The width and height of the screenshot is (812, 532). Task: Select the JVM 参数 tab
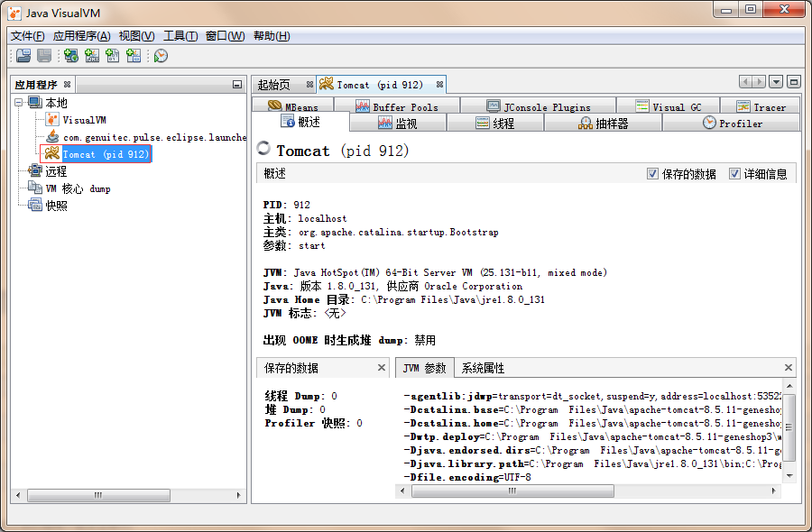425,368
